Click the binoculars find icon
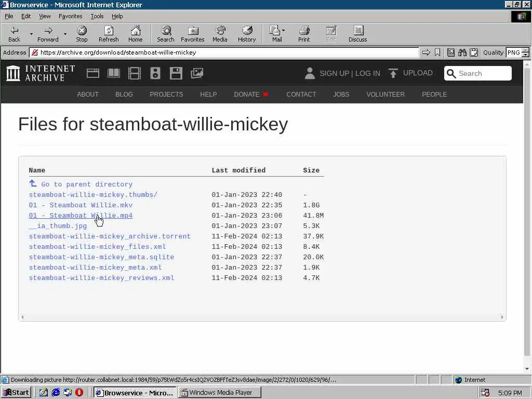532x399 pixels. tap(462, 52)
